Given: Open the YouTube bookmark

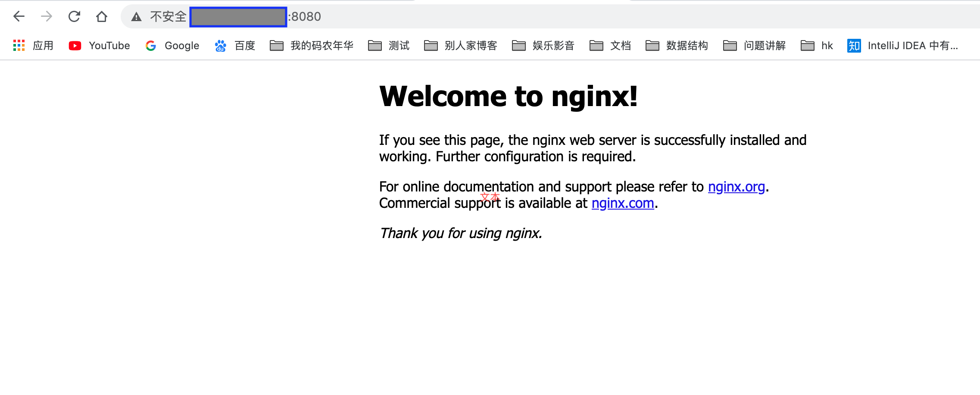Looking at the screenshot, I should (x=99, y=45).
